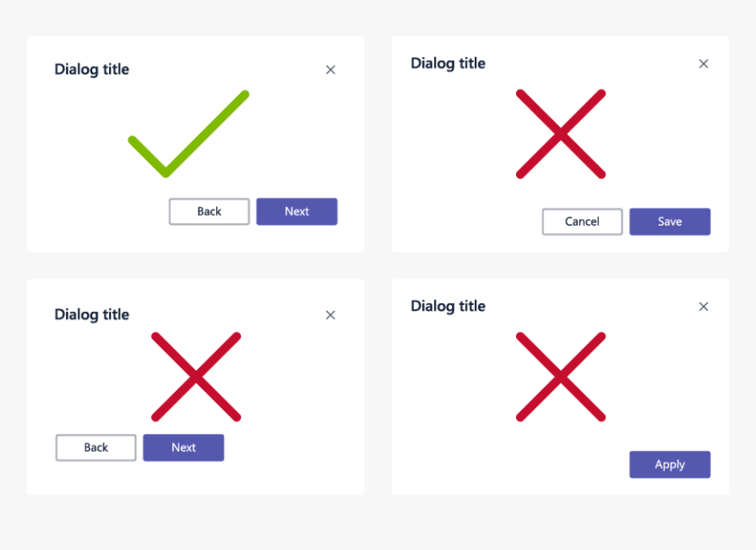Click Dialog title heading in Cancel/Save dialog
This screenshot has width=756, height=550.
pyautogui.click(x=448, y=63)
